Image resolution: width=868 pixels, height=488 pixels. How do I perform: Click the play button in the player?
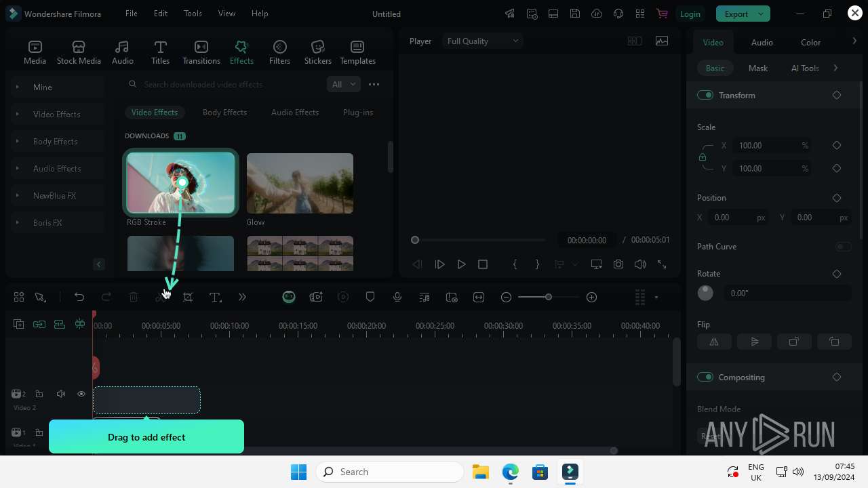click(461, 264)
